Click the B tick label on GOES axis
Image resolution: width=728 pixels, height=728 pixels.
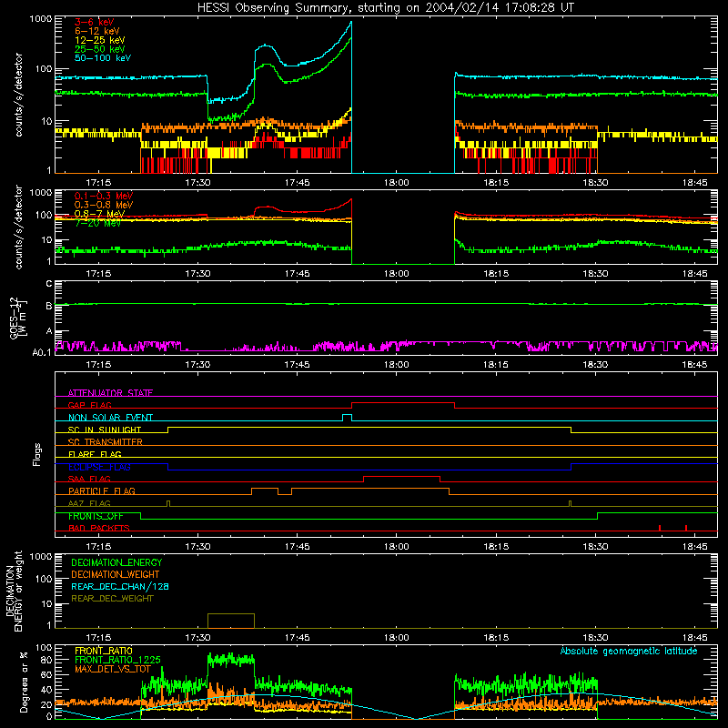[x=49, y=306]
